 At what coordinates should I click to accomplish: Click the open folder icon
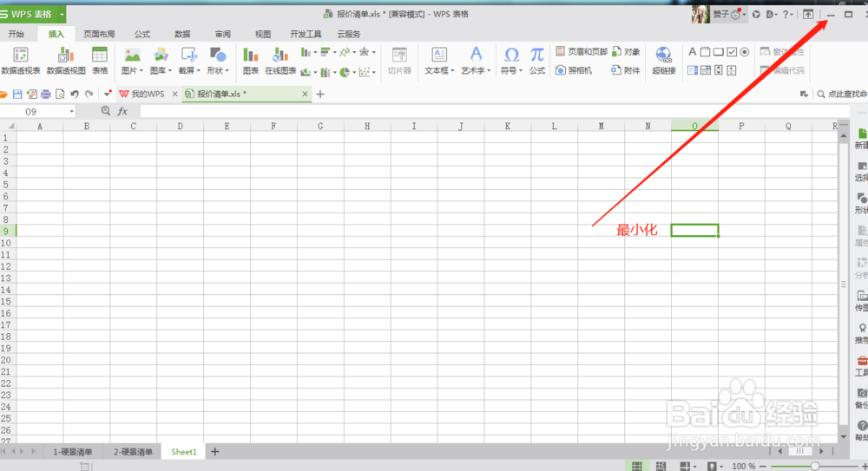tap(3, 94)
